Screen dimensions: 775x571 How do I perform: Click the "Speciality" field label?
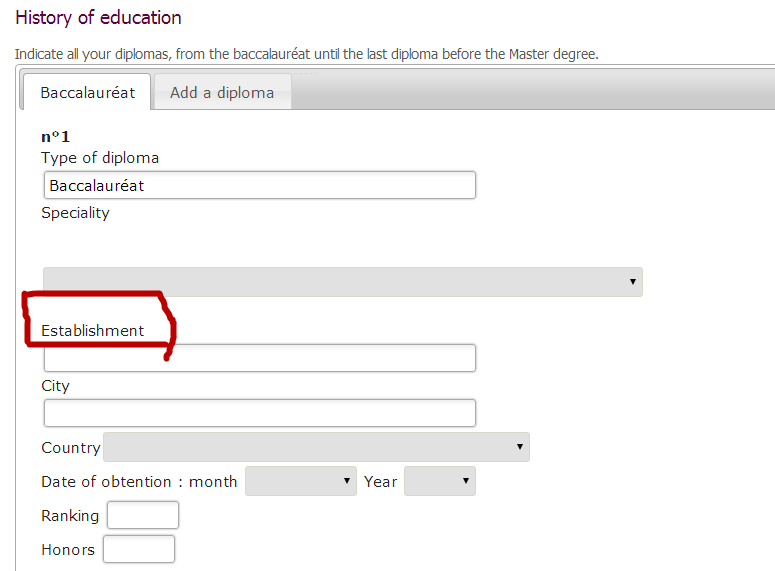[75, 213]
